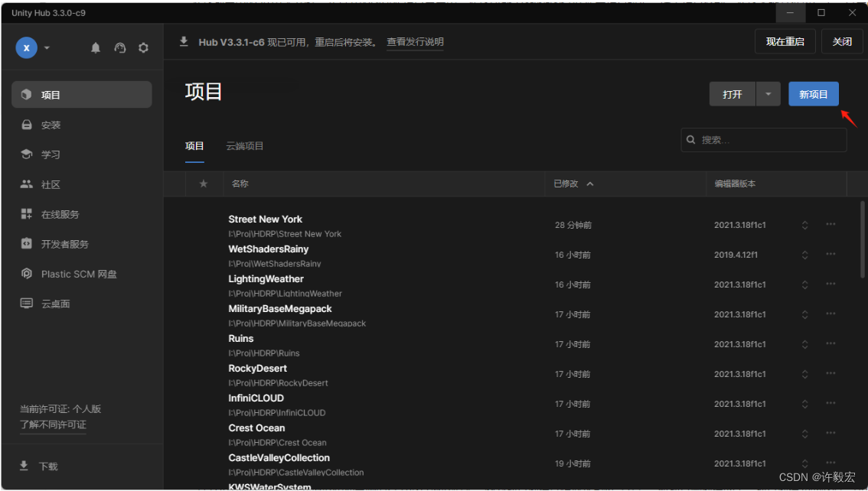Image resolution: width=868 pixels, height=491 pixels.
Task: Click the view release notes link
Action: pos(415,42)
